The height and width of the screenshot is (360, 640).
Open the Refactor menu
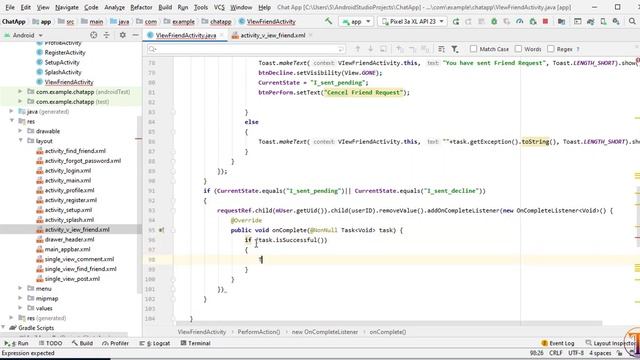(x=141, y=7)
